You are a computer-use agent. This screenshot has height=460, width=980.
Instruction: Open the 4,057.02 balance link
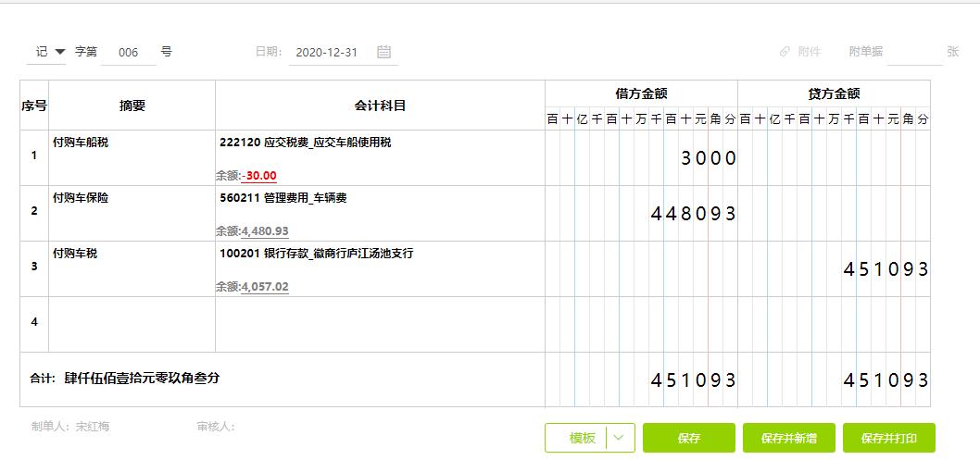click(x=264, y=287)
